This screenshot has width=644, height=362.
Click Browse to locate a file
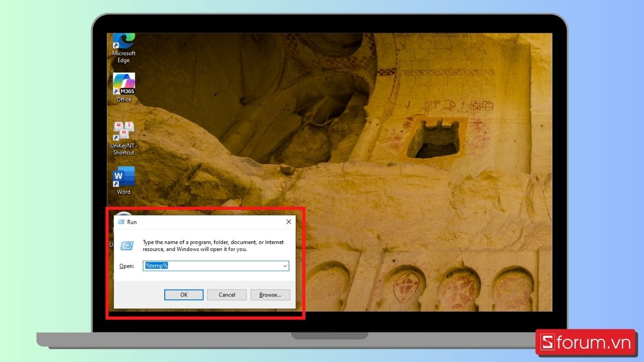tap(270, 294)
